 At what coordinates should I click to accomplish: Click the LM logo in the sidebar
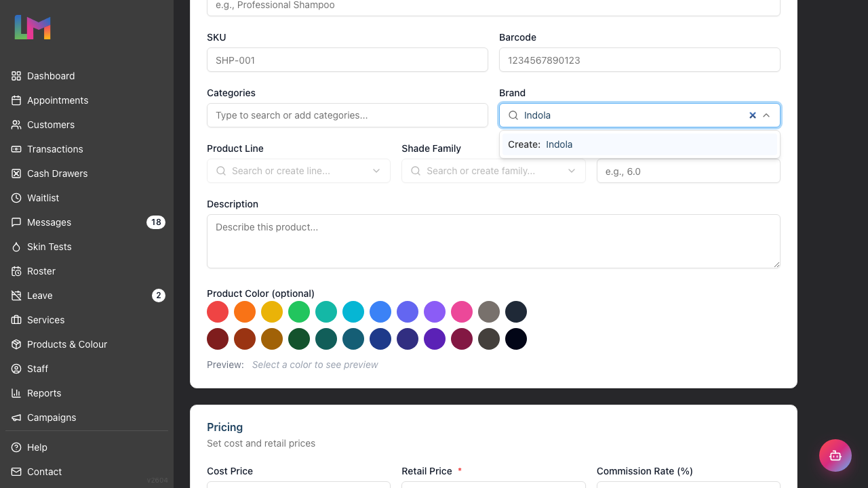(33, 27)
